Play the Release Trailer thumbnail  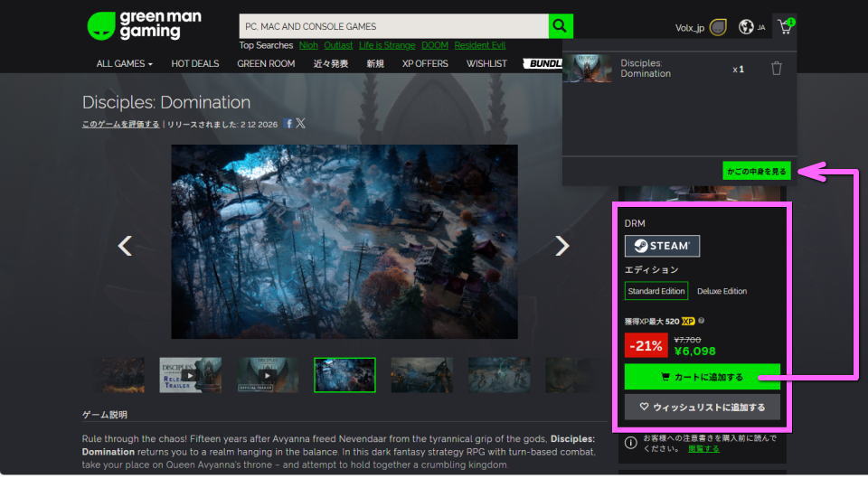[190, 375]
